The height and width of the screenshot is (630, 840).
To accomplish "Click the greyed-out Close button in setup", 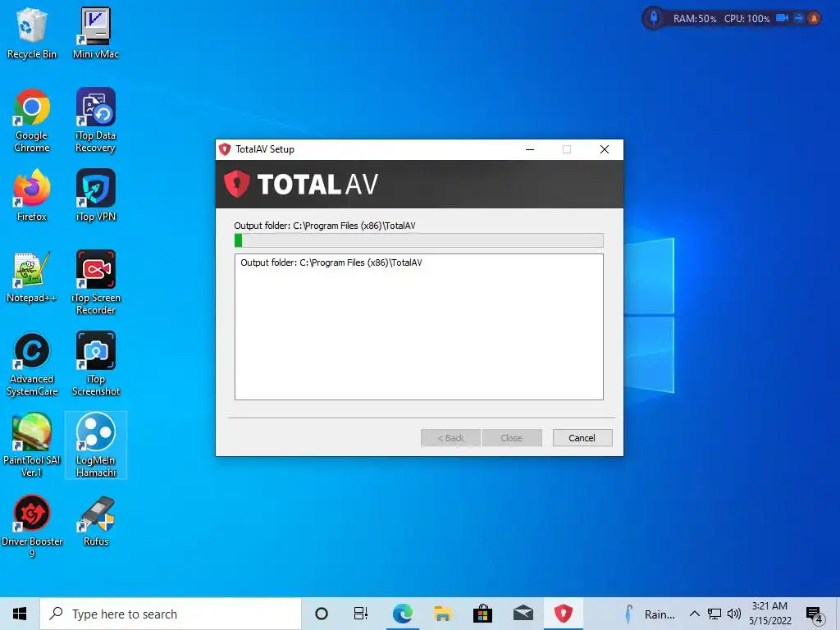I will [512, 438].
